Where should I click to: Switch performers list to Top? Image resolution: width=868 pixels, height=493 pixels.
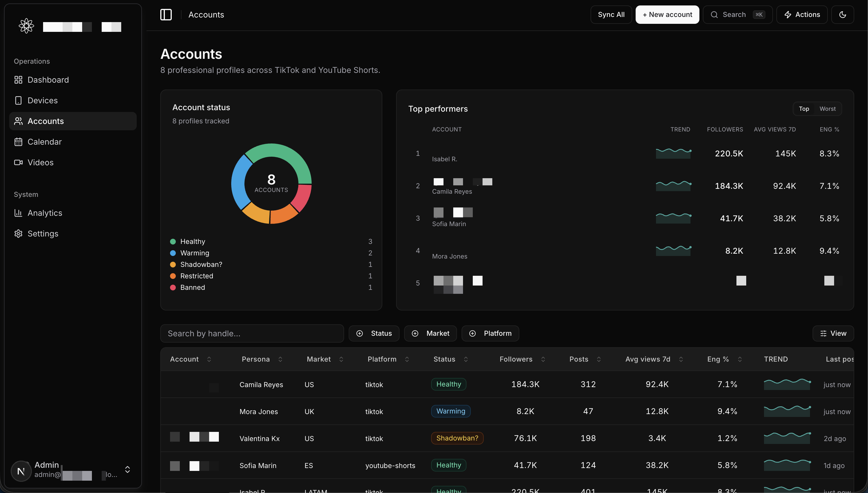(x=804, y=109)
